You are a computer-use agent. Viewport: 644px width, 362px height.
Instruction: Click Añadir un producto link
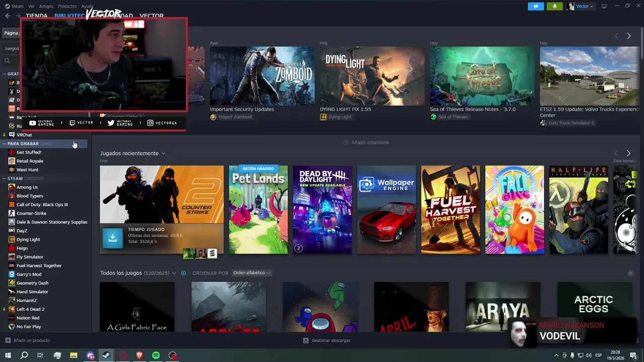coord(31,340)
